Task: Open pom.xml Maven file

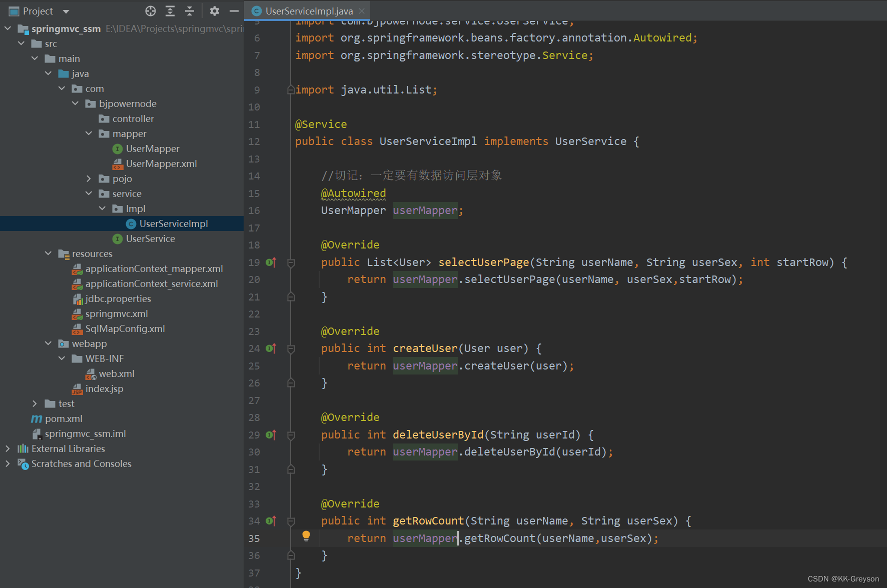Action: 63,418
